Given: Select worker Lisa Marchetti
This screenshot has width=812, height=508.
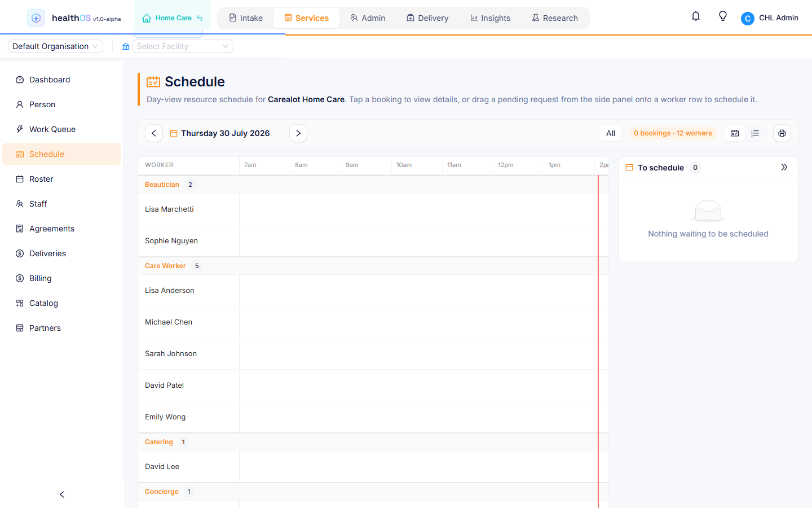Looking at the screenshot, I should point(169,209).
